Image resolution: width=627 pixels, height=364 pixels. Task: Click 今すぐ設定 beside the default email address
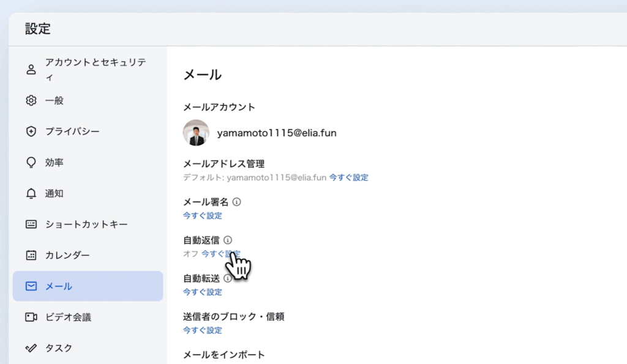pyautogui.click(x=348, y=177)
